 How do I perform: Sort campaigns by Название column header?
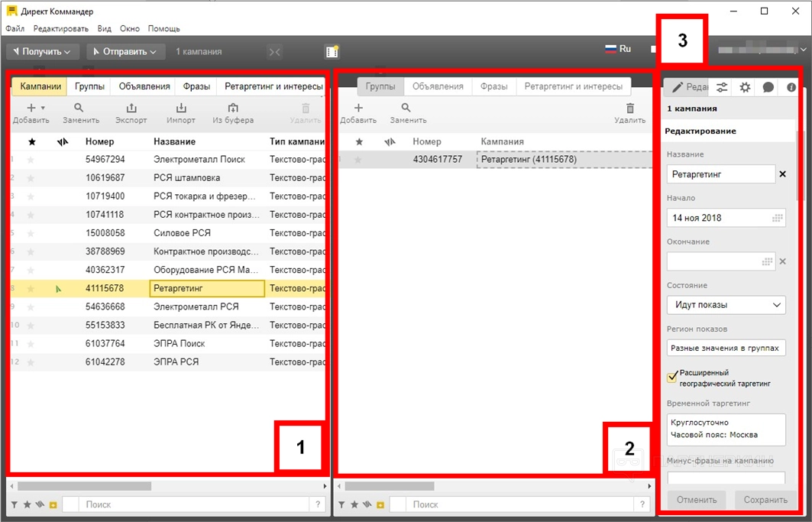point(174,141)
